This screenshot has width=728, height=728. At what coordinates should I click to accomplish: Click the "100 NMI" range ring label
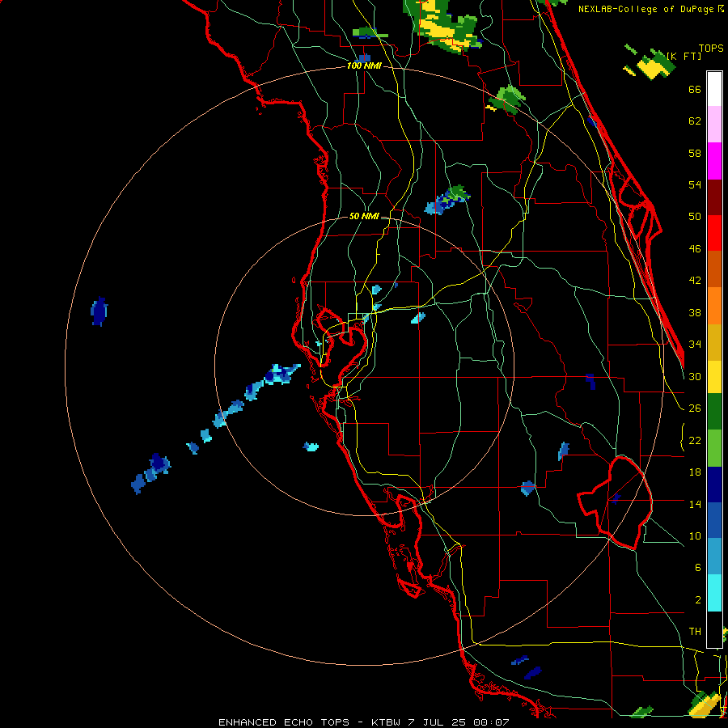364,66
